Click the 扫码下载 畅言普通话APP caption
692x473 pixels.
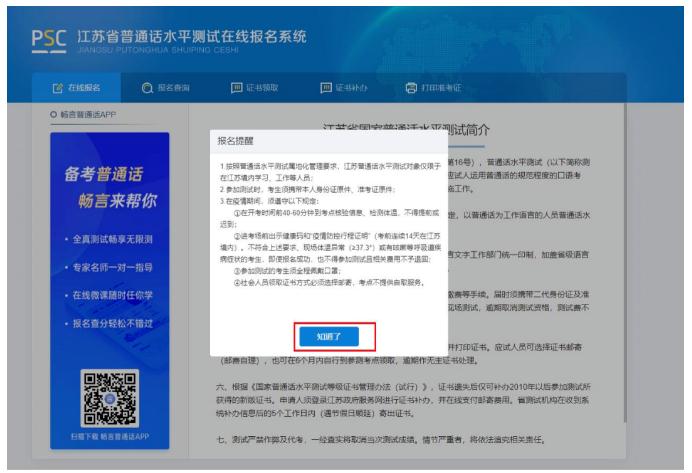coord(107,437)
